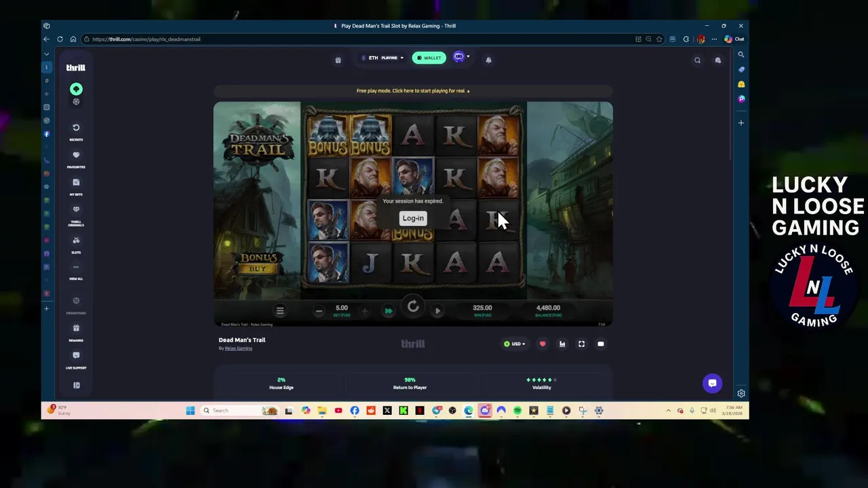The image size is (868, 488).
Task: Show hidden system tray icons
Action: click(x=668, y=411)
